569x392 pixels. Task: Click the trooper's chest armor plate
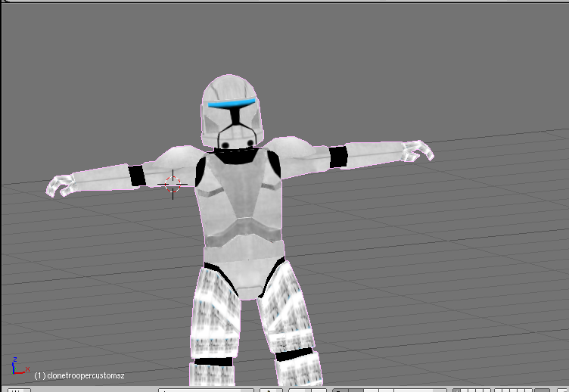[240, 188]
